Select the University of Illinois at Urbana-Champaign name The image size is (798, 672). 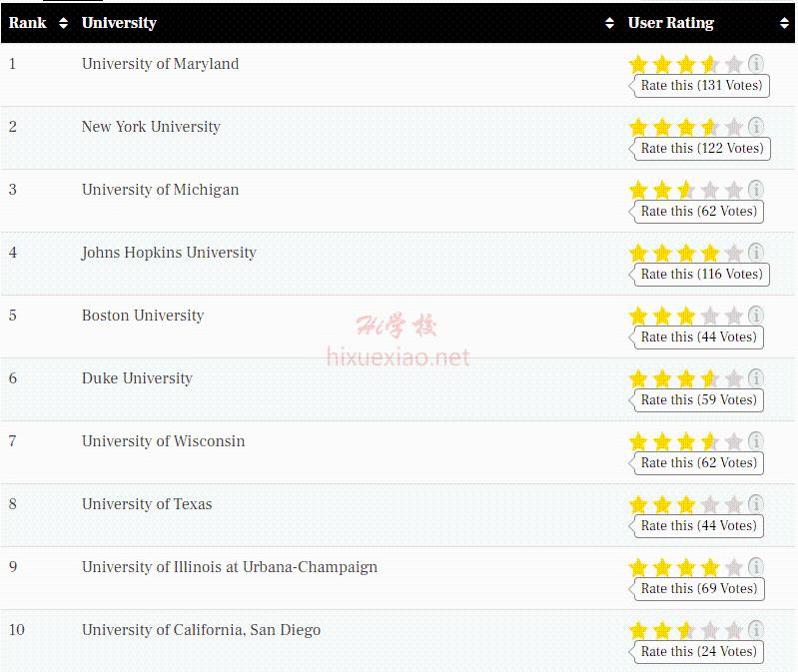230,567
